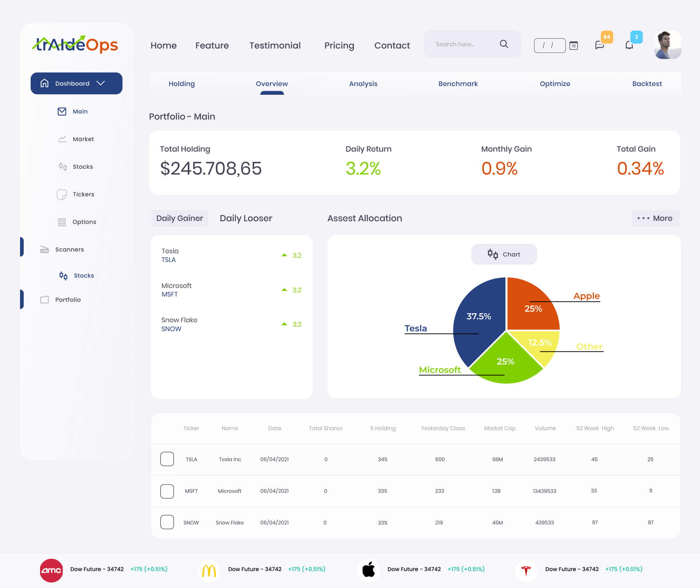Screen dimensions: 700x588
Task: Click the tradeOps logo
Action: point(75,44)
